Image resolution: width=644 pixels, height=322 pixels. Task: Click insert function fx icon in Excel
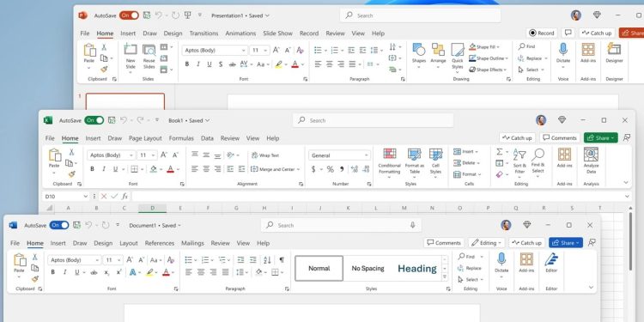(x=125, y=197)
